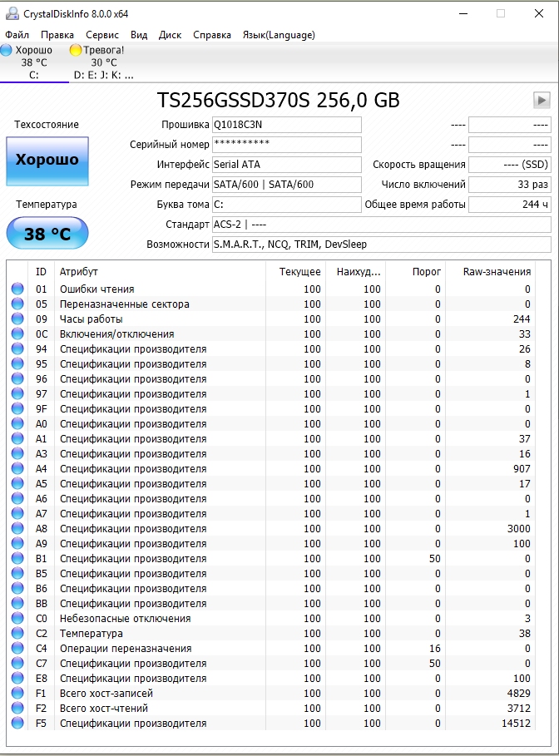The image size is (559, 756).
Task: Click status icon for C4 Операции переназначения
Action: (x=17, y=648)
